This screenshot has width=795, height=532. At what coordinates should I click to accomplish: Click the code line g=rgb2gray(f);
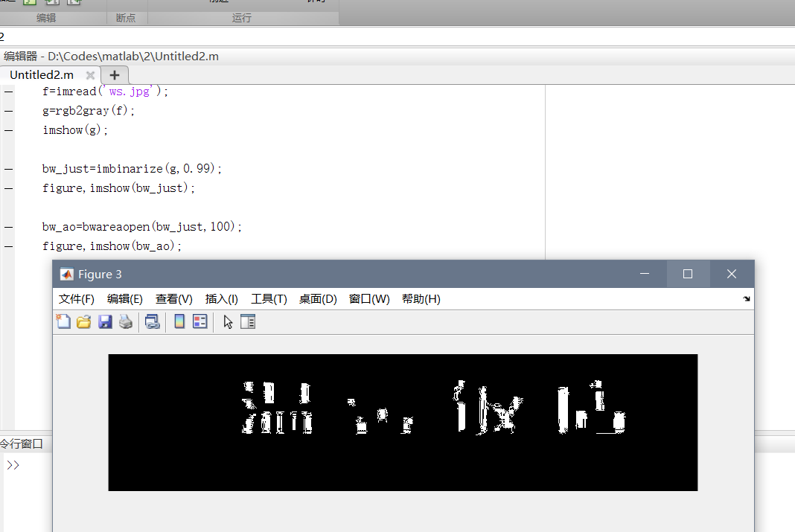(x=89, y=110)
